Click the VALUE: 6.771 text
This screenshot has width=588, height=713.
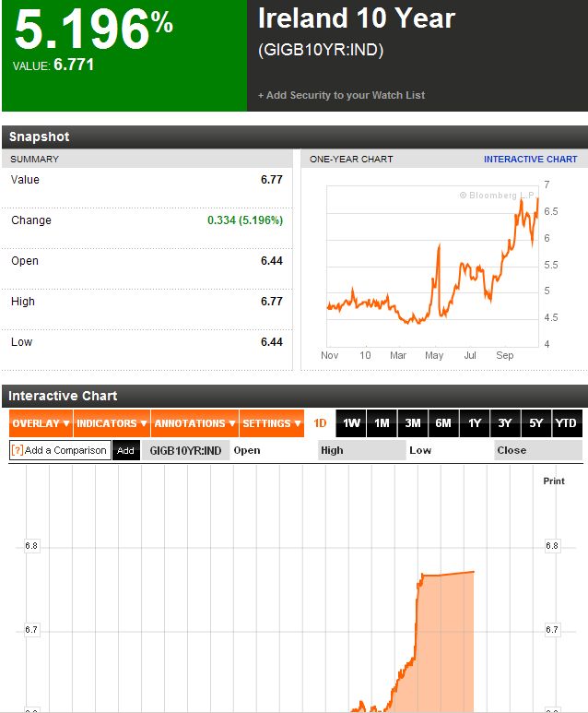[x=53, y=65]
